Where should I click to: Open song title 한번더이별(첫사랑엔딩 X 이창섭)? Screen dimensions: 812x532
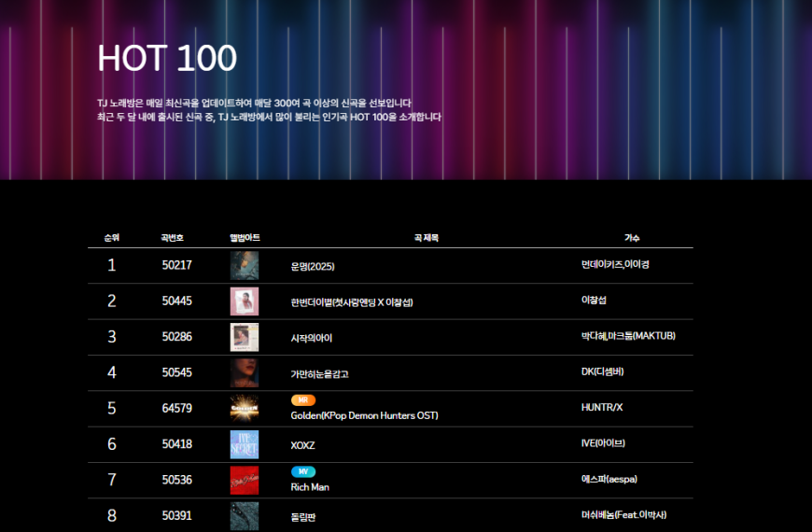pos(352,302)
